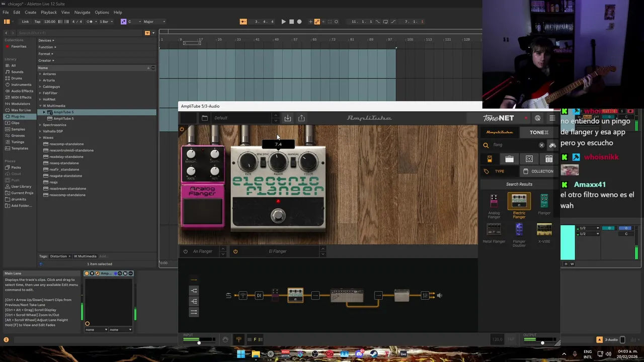Image resolution: width=644 pixels, height=362 pixels.
Task: Clear the 'flang' search text
Action: click(x=541, y=145)
